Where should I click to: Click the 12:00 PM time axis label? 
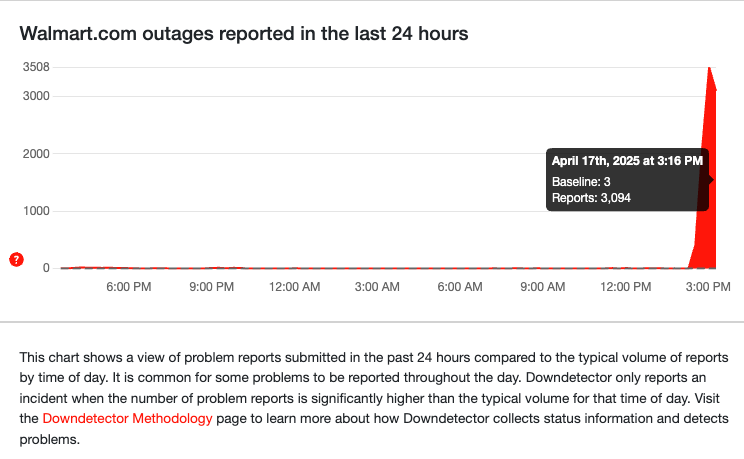(x=626, y=287)
